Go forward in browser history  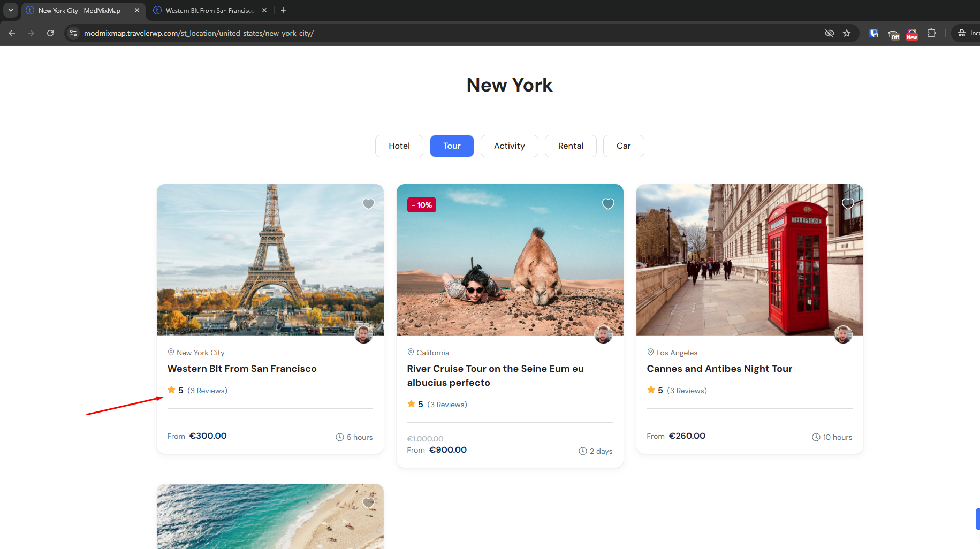point(31,33)
